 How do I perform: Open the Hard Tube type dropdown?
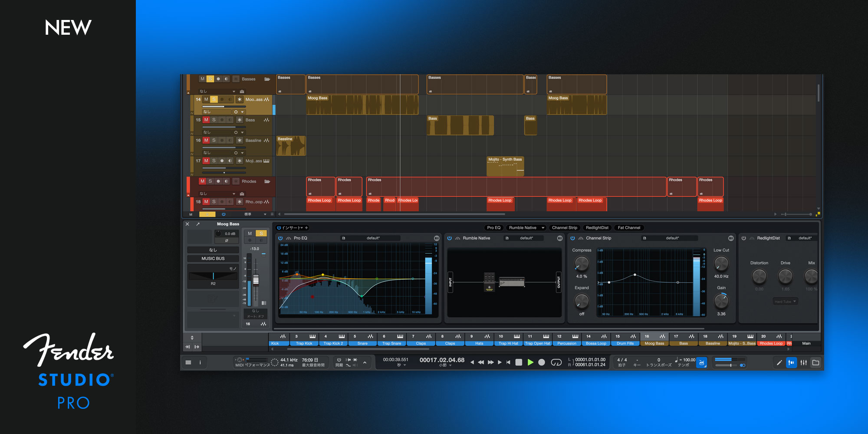(785, 302)
